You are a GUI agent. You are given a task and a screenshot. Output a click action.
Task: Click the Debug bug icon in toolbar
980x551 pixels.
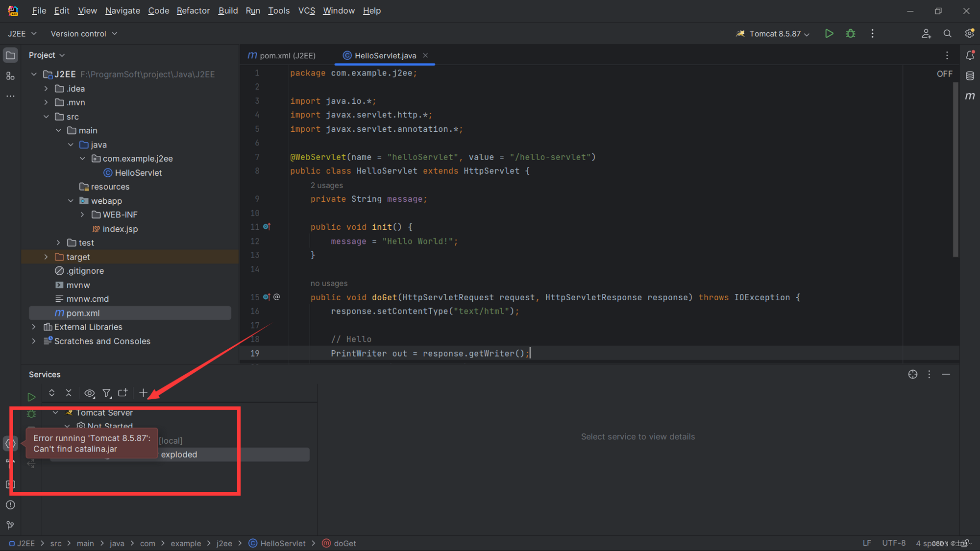pos(851,34)
